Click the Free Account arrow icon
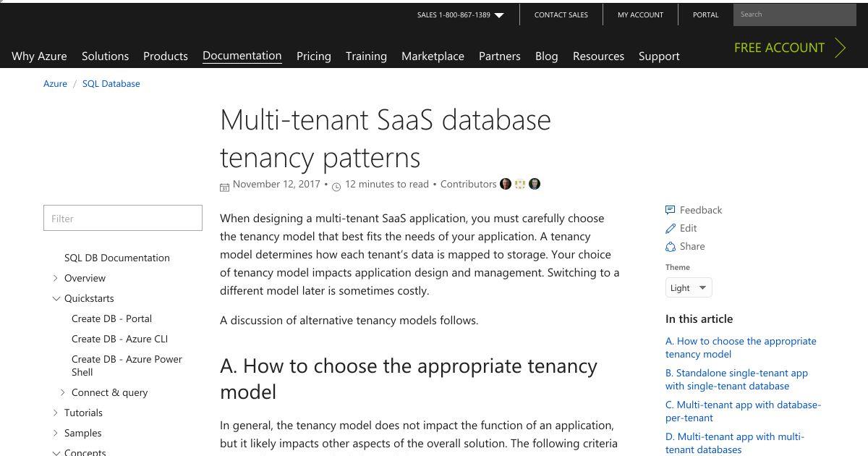868x456 pixels. [x=840, y=48]
